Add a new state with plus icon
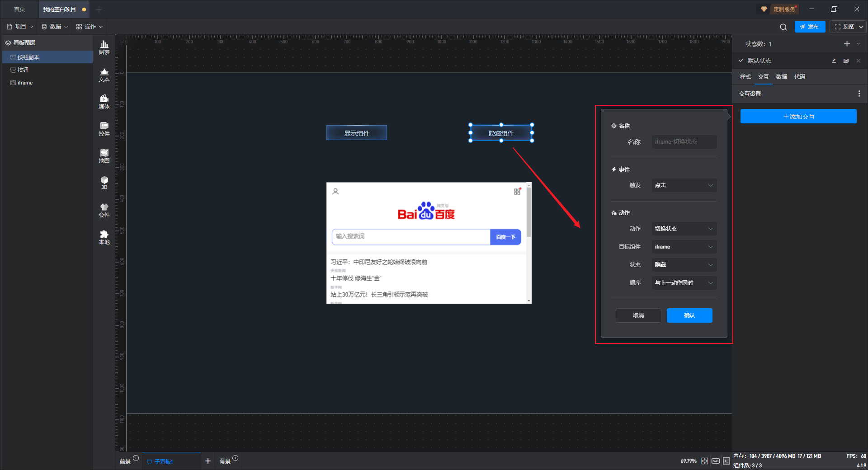Image resolution: width=868 pixels, height=470 pixels. tap(847, 44)
